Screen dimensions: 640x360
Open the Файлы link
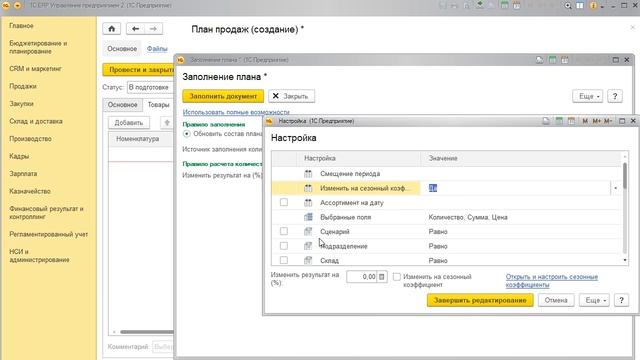pyautogui.click(x=157, y=49)
